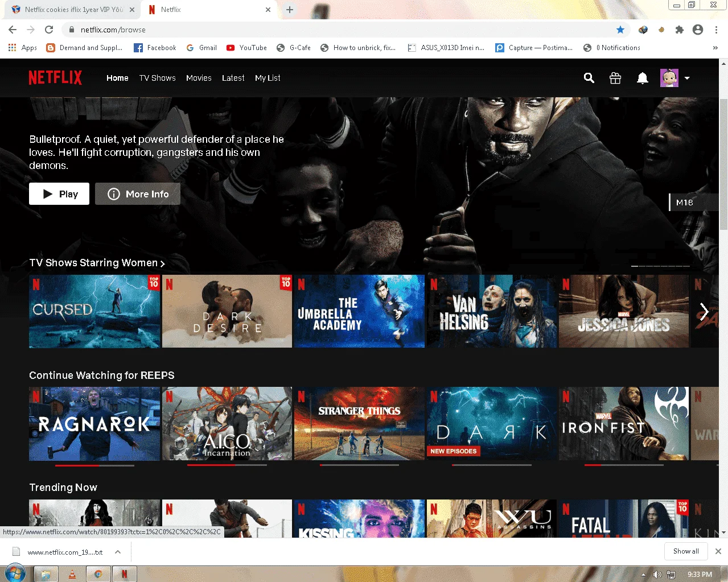Click the bookmark star icon

coord(620,30)
